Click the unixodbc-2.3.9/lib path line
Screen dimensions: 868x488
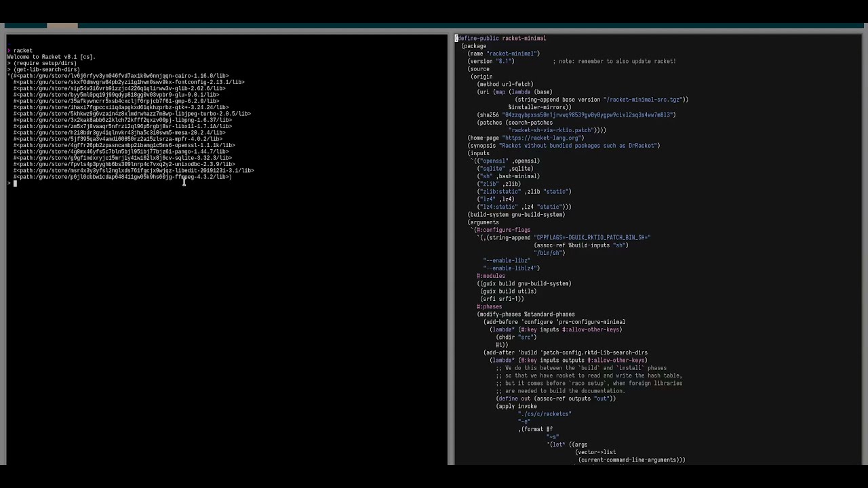pyautogui.click(x=124, y=164)
